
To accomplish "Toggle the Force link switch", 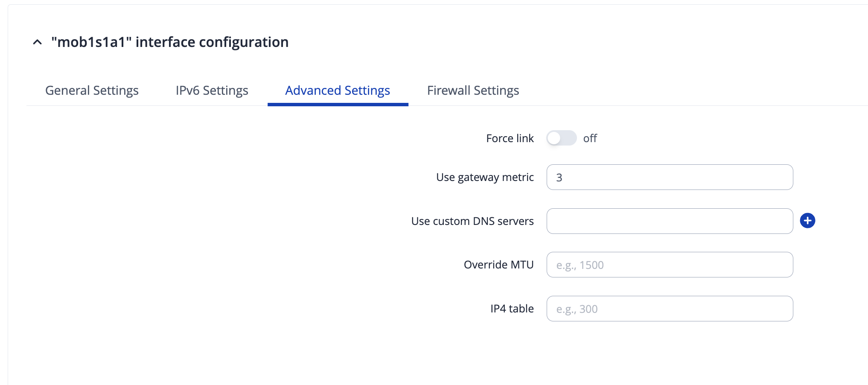I will [x=561, y=138].
